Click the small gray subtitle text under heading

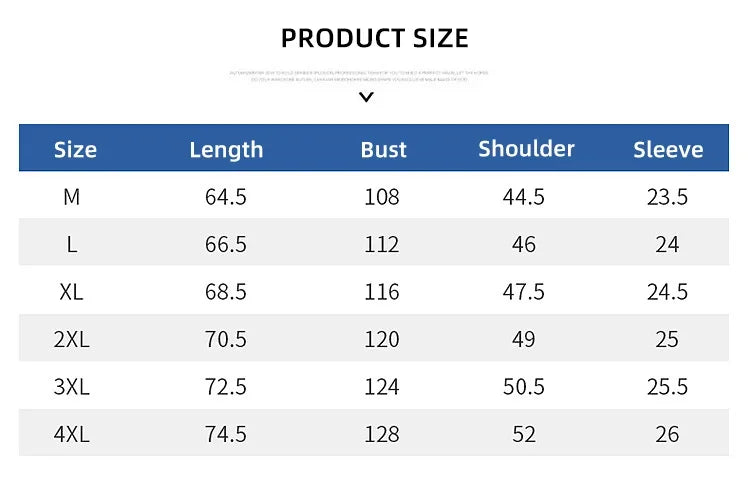click(359, 76)
